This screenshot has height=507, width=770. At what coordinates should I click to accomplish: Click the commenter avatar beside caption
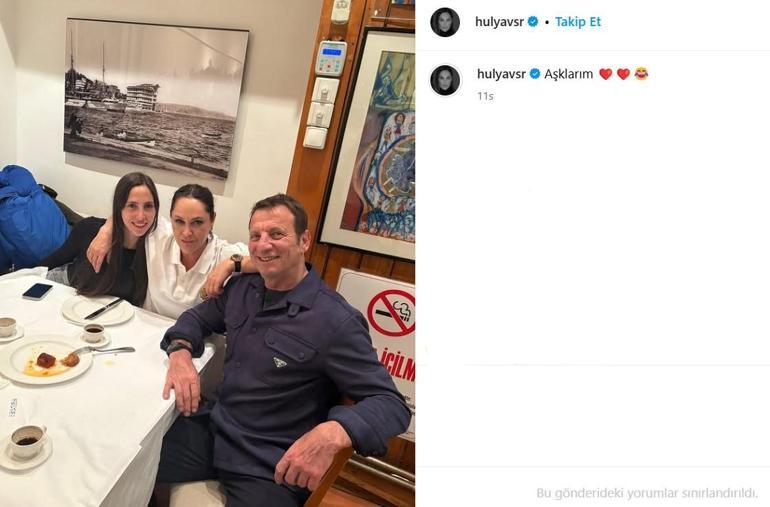445,80
